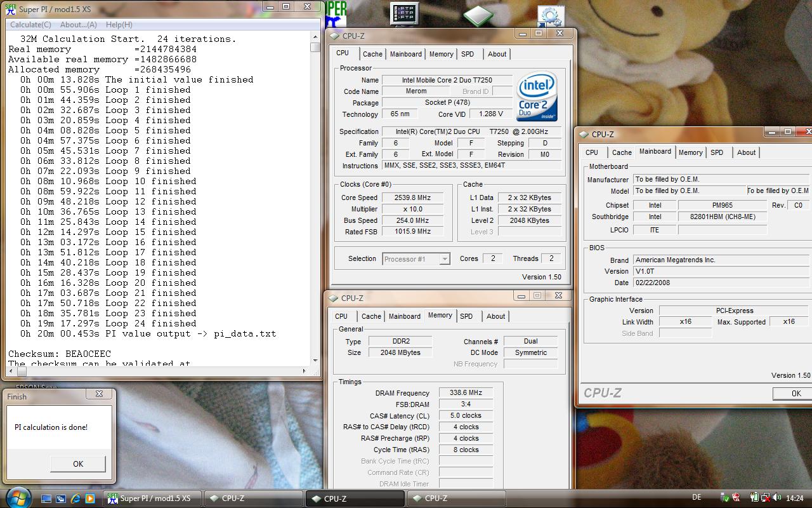This screenshot has width=812, height=508.
Task: Select SPD tab in Memory CPU-Z window
Action: coord(466,316)
